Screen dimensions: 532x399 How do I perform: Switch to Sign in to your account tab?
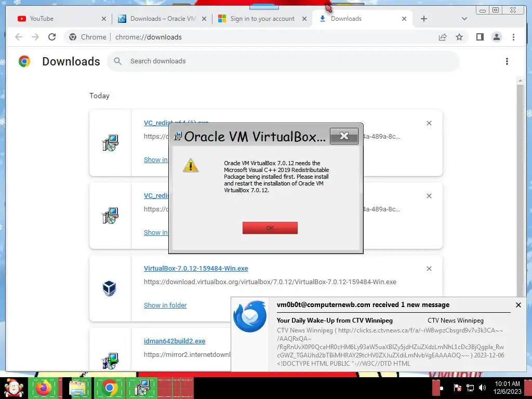[262, 19]
